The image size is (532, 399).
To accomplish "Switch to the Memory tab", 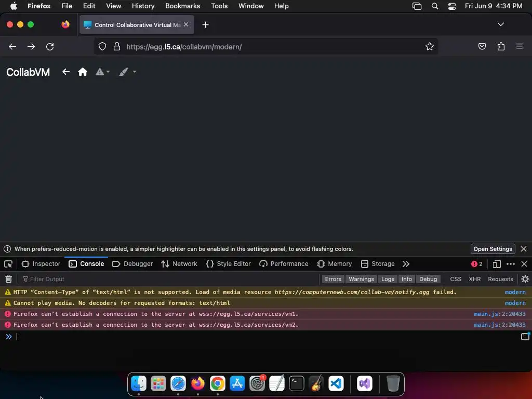I will pos(335,263).
